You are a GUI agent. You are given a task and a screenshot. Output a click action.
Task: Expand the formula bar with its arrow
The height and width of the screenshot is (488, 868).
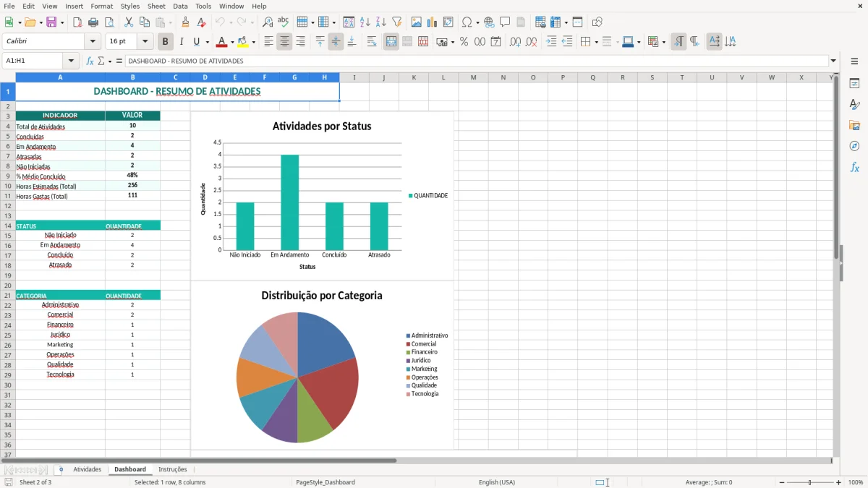[833, 61]
